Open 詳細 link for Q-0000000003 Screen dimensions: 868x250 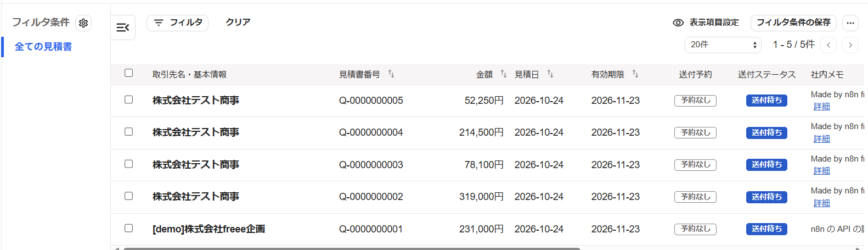(821, 171)
